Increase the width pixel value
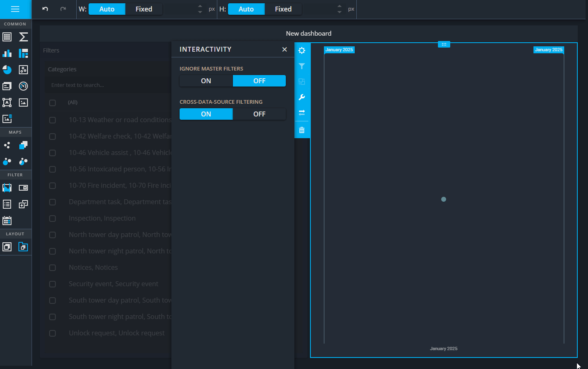The width and height of the screenshot is (588, 369). 200,6
